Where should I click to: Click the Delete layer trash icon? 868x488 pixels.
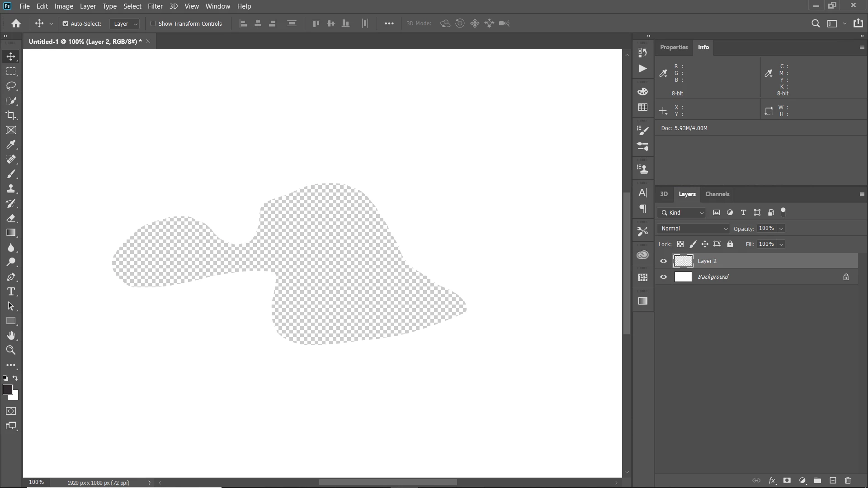click(x=848, y=480)
